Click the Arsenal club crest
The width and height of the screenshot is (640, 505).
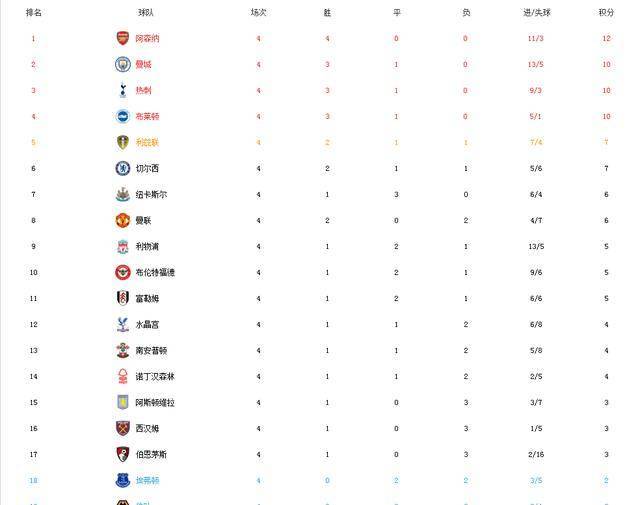(x=123, y=38)
